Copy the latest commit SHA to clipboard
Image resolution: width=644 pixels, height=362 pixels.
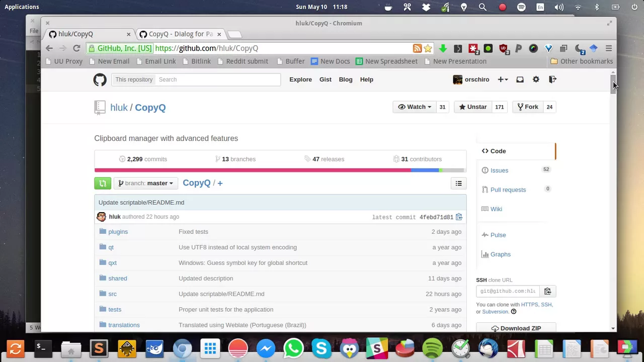coord(459,217)
